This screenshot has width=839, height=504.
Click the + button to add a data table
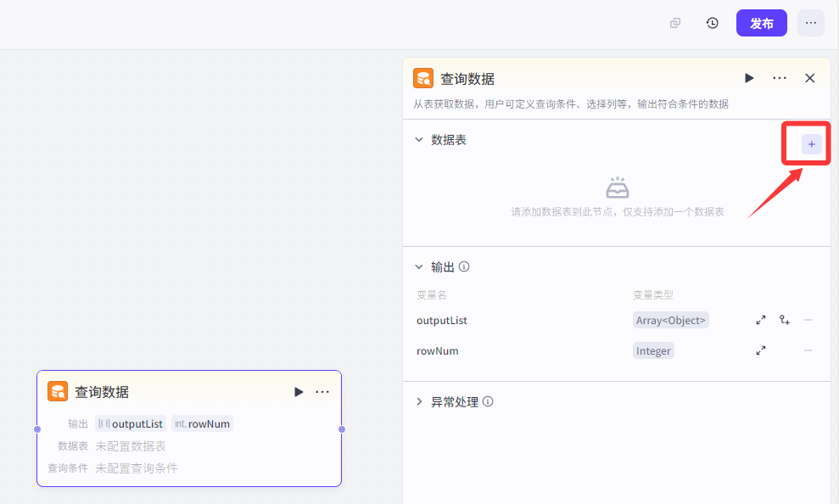[805, 143]
